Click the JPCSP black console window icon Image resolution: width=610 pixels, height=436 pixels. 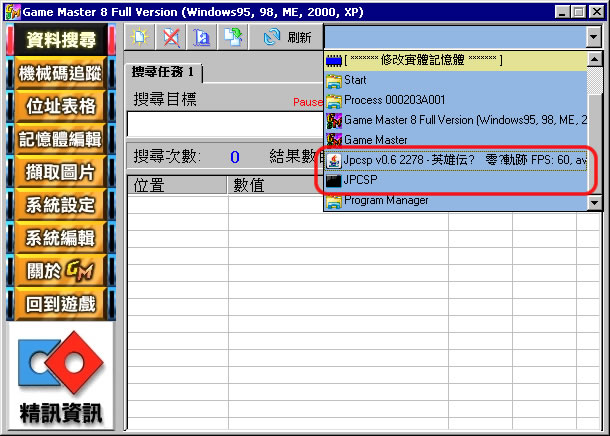[333, 180]
